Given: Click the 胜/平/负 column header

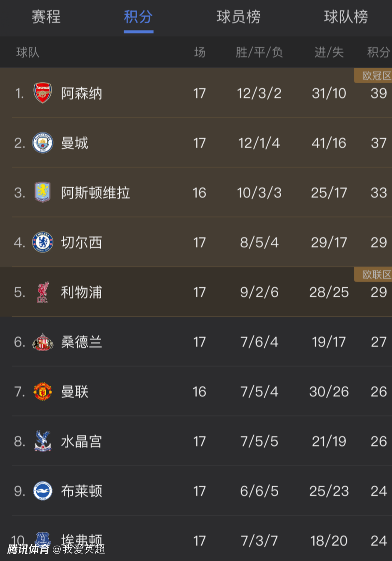Looking at the screenshot, I should tap(259, 52).
